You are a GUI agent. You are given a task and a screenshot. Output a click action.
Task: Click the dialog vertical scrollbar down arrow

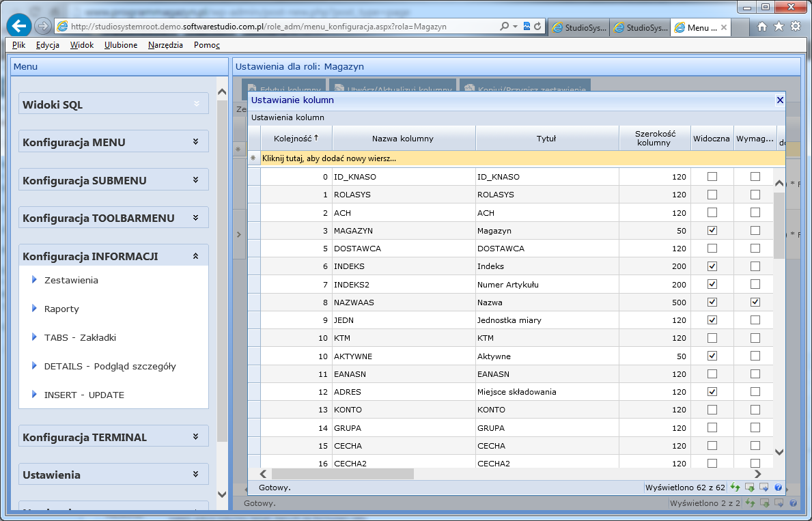779,452
